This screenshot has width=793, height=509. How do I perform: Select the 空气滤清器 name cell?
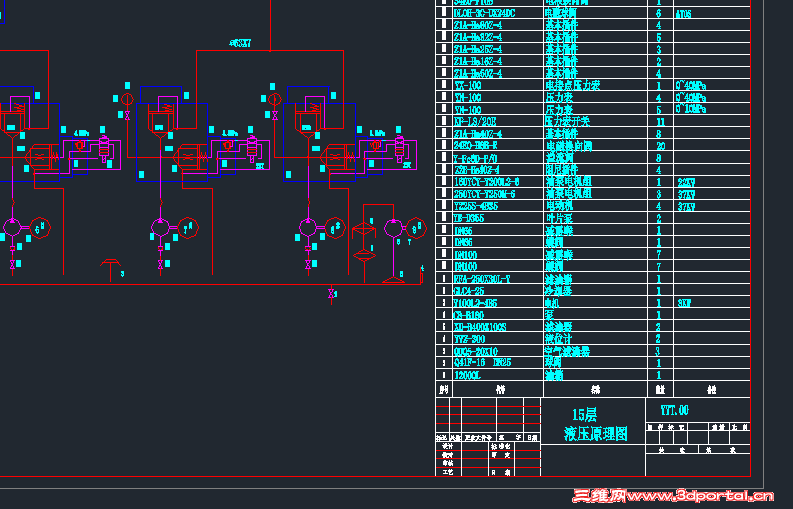pyautogui.click(x=567, y=351)
